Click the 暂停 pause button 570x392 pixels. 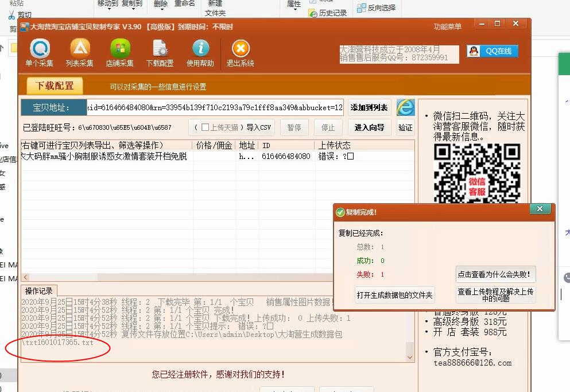click(294, 127)
